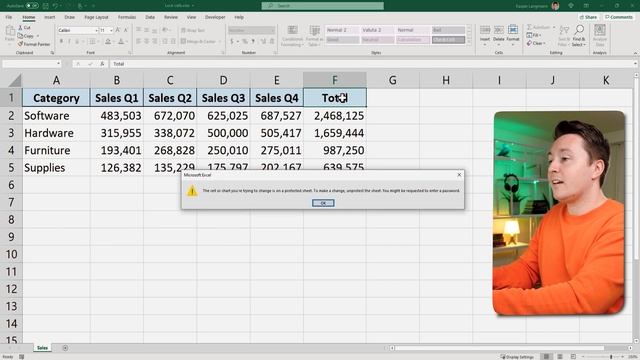The width and height of the screenshot is (640, 360).
Task: Click the Accounting dollar format icon
Action: [232, 41]
